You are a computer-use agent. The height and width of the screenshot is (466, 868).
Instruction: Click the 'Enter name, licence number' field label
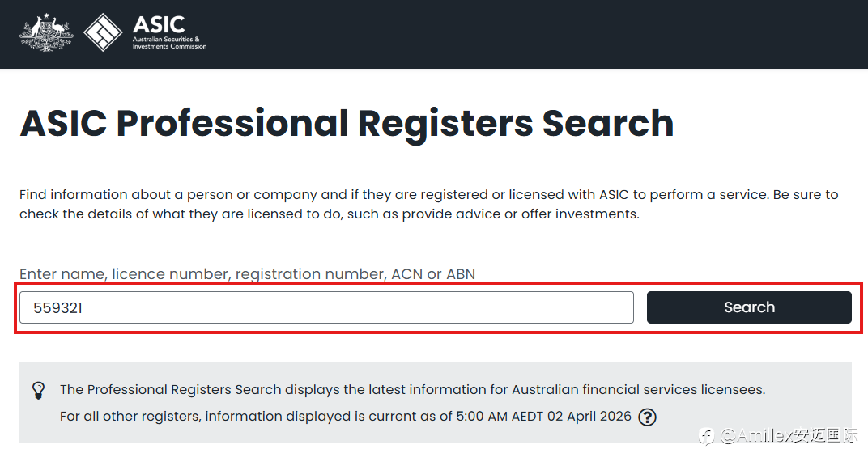[247, 274]
